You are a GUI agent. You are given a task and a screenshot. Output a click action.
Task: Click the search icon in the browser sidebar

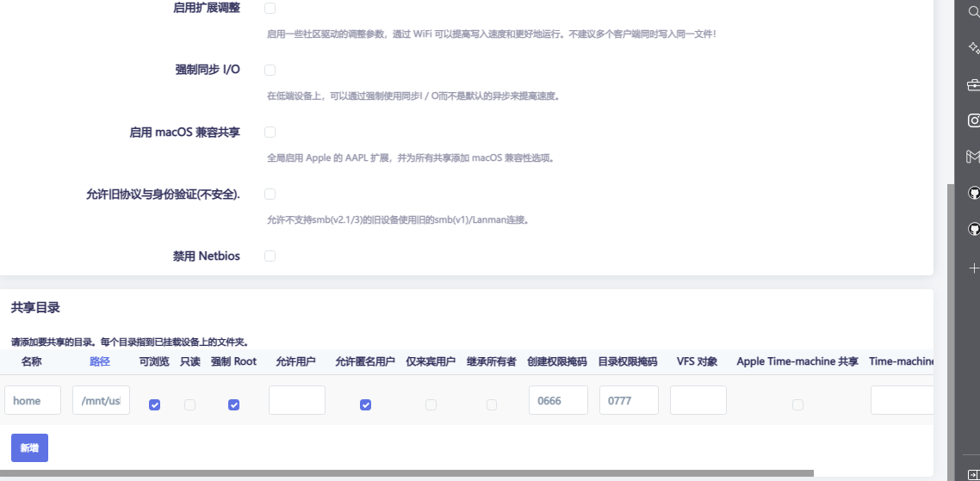point(974,12)
